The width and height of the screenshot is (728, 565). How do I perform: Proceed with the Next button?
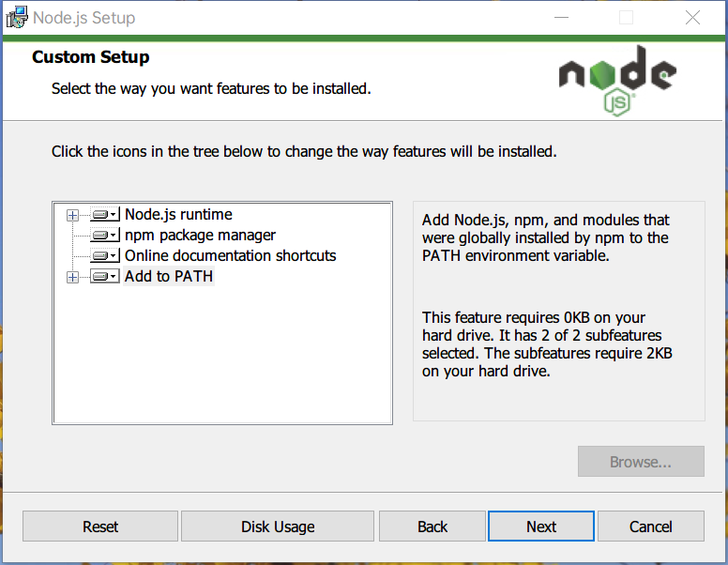[541, 527]
